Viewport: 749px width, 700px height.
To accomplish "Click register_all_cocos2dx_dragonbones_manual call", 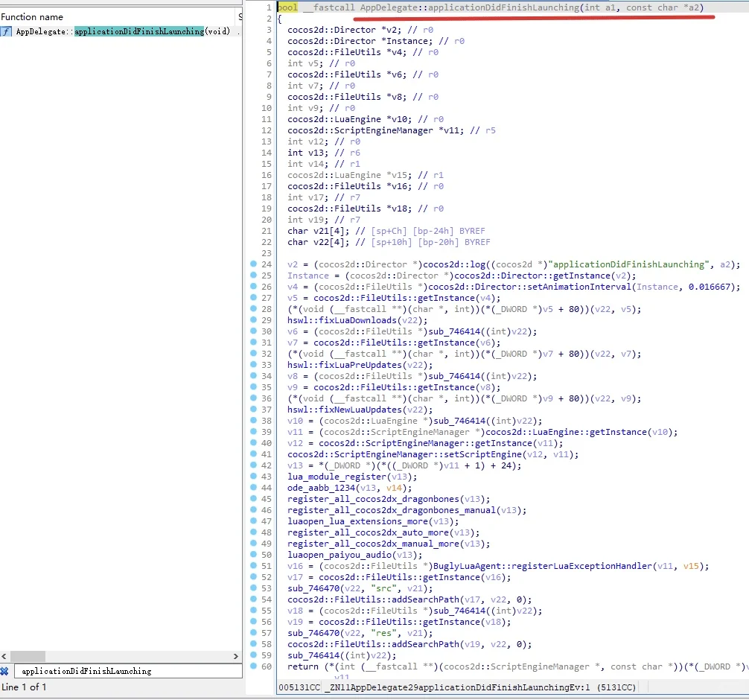I will click(392, 510).
